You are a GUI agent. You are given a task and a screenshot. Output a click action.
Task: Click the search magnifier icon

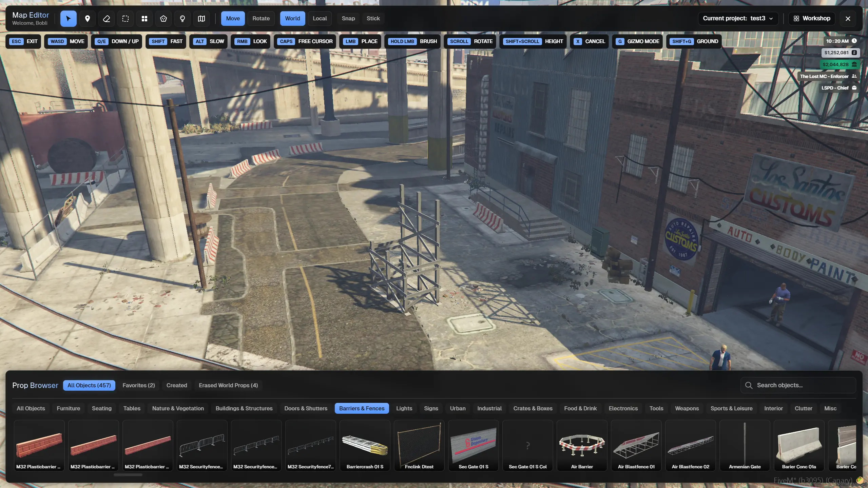(x=749, y=385)
